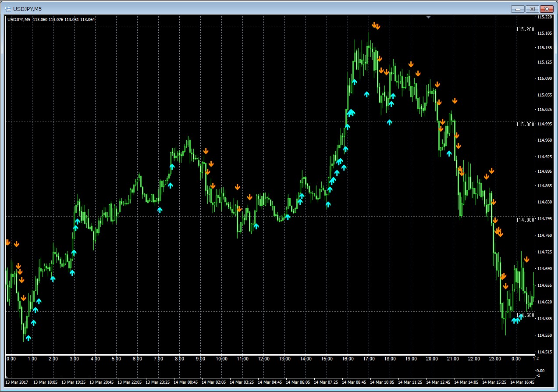Click the 115.000 horizontal level label

pyautogui.click(x=525, y=125)
